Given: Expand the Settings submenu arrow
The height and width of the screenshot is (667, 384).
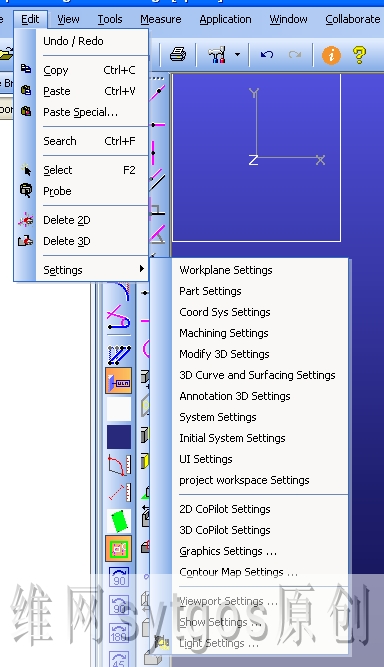Looking at the screenshot, I should point(142,269).
